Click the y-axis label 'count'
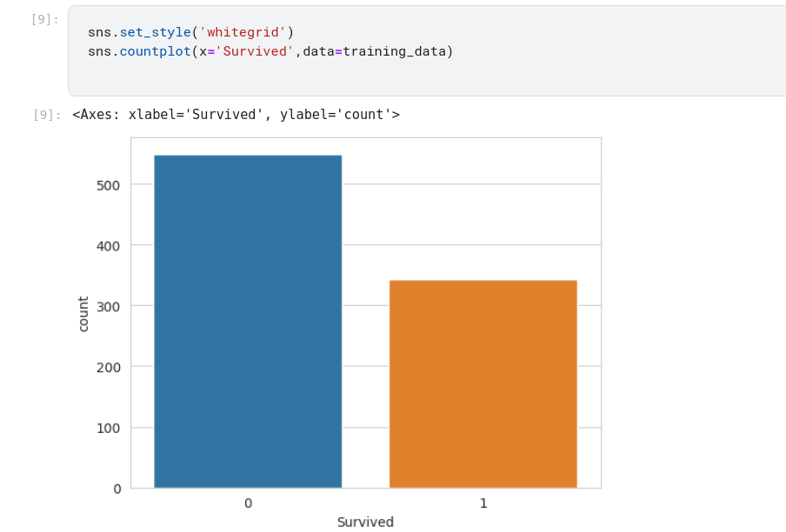Viewport: 786px width, 532px height. [83, 314]
